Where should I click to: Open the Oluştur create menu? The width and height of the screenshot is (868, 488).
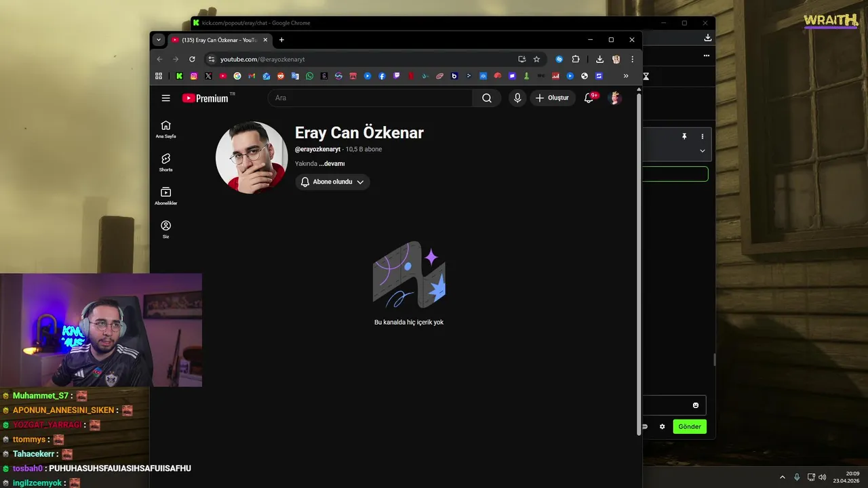click(553, 98)
